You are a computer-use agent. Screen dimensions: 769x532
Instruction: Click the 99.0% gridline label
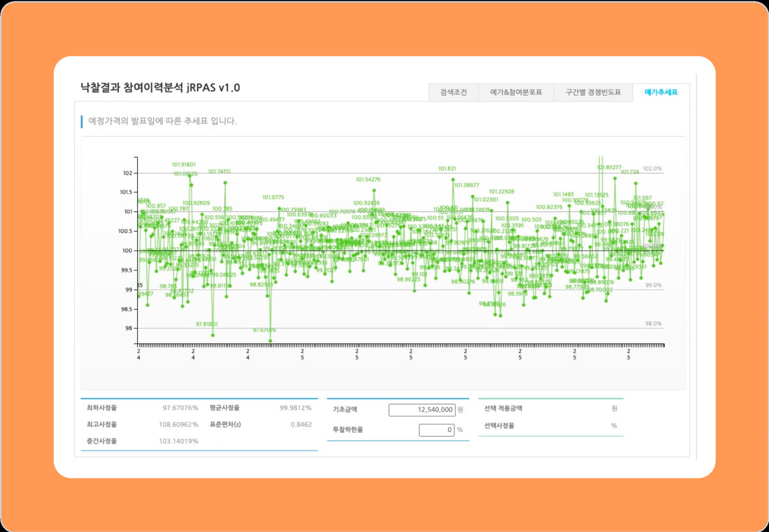point(653,285)
